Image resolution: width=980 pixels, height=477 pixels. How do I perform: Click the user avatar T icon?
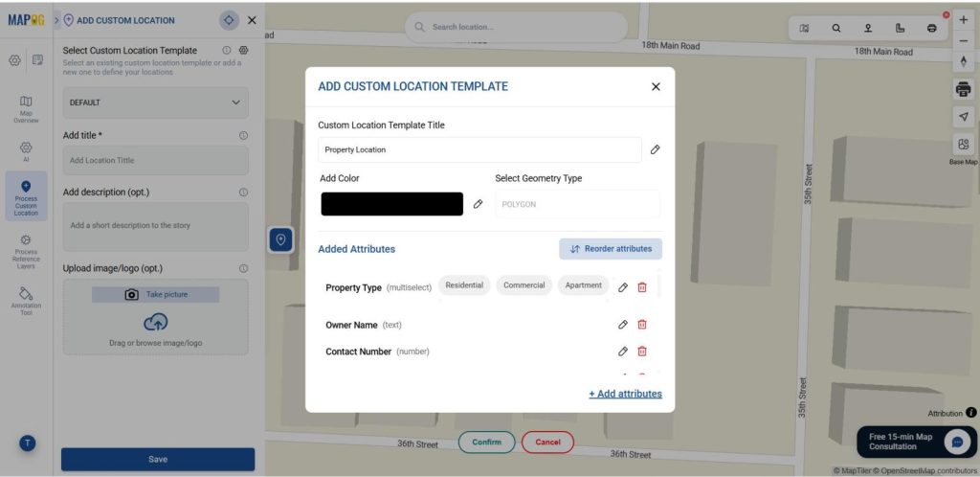click(x=28, y=443)
